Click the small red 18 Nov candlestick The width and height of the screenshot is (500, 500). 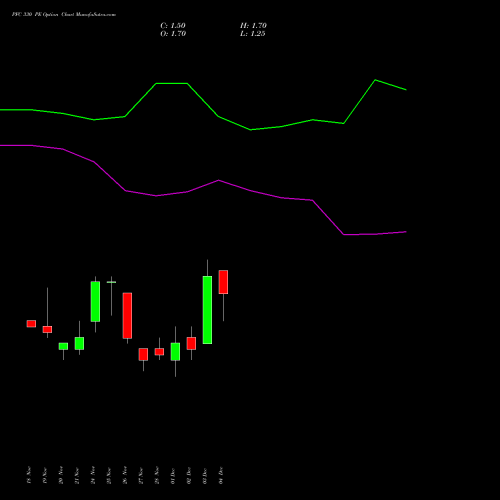coord(31,324)
